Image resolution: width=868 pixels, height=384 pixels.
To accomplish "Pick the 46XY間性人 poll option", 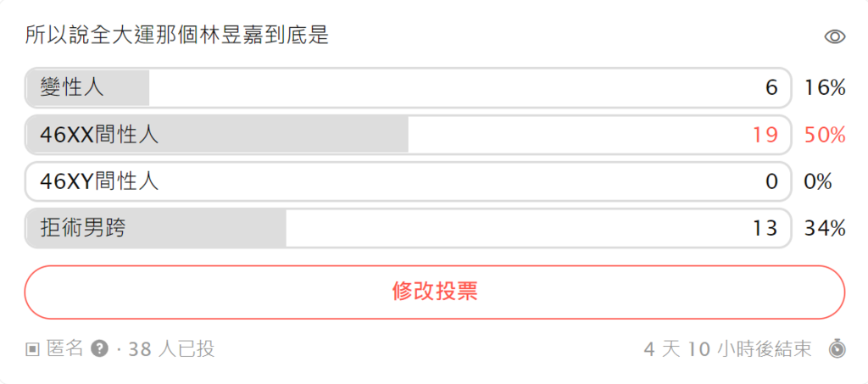I will click(x=408, y=181).
